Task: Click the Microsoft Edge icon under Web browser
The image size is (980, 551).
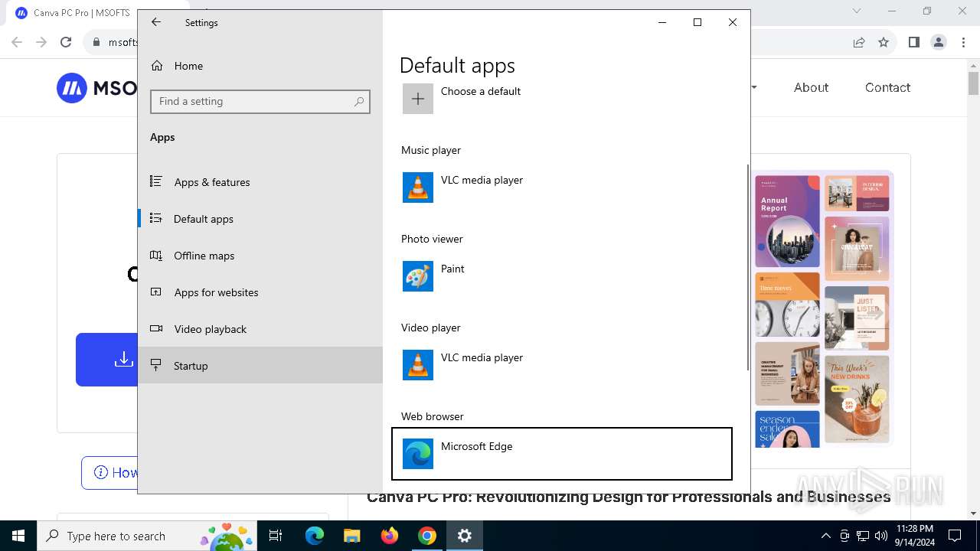Action: tap(418, 454)
